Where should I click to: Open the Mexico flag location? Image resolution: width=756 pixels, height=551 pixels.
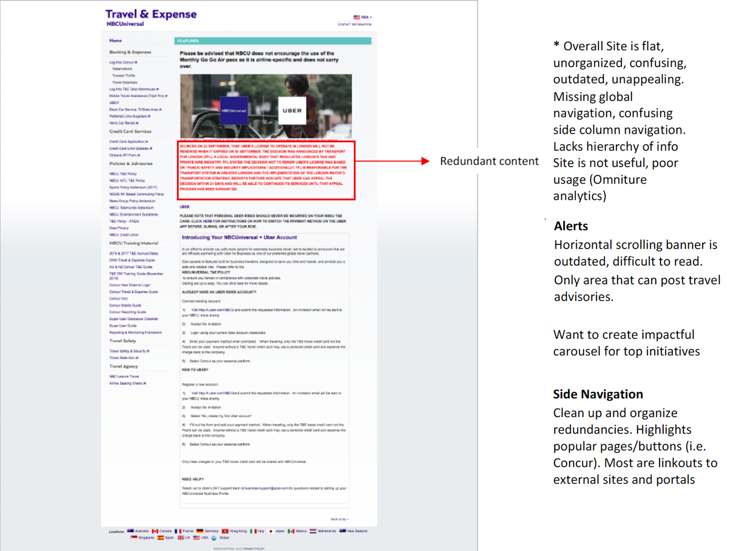tap(297, 531)
